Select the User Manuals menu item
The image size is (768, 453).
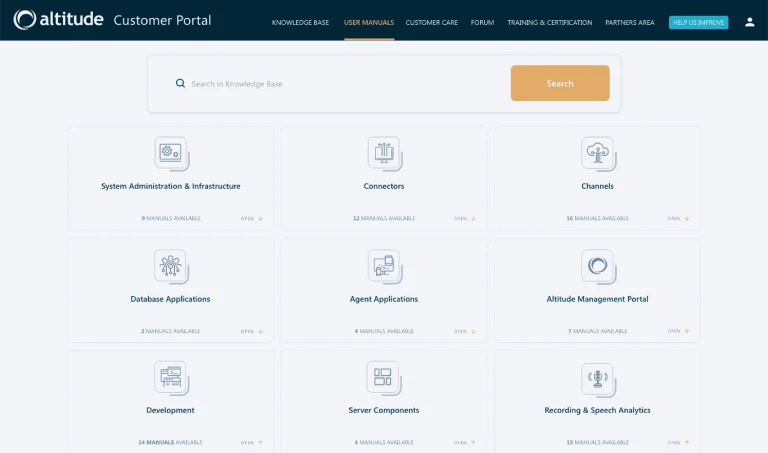coord(369,23)
